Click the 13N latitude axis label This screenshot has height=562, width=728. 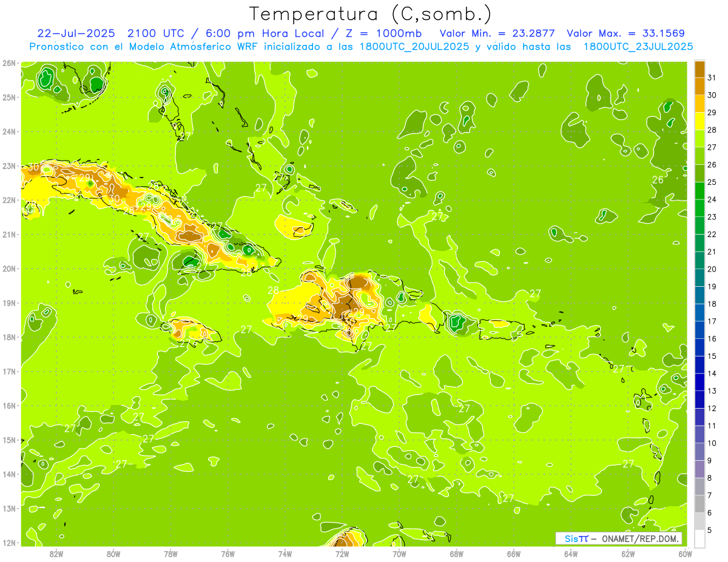coord(8,508)
